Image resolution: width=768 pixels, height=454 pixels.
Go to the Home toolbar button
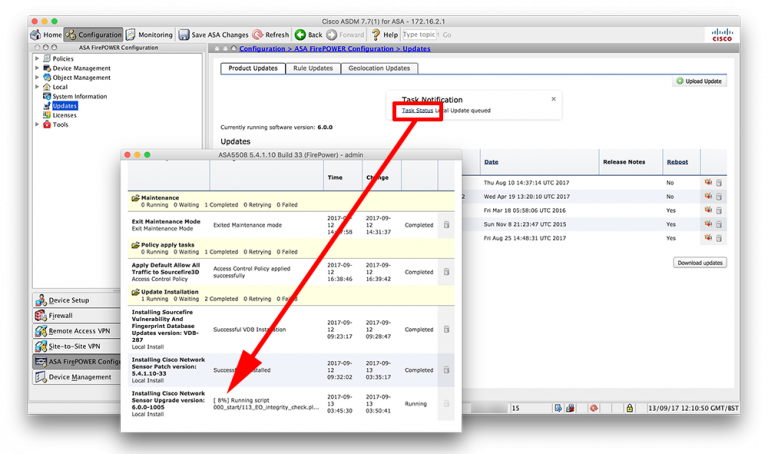click(x=46, y=35)
